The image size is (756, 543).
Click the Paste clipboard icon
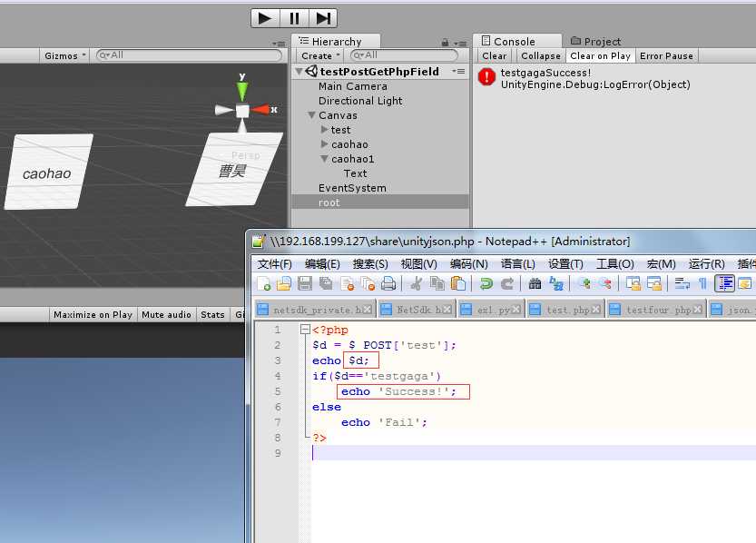click(458, 283)
